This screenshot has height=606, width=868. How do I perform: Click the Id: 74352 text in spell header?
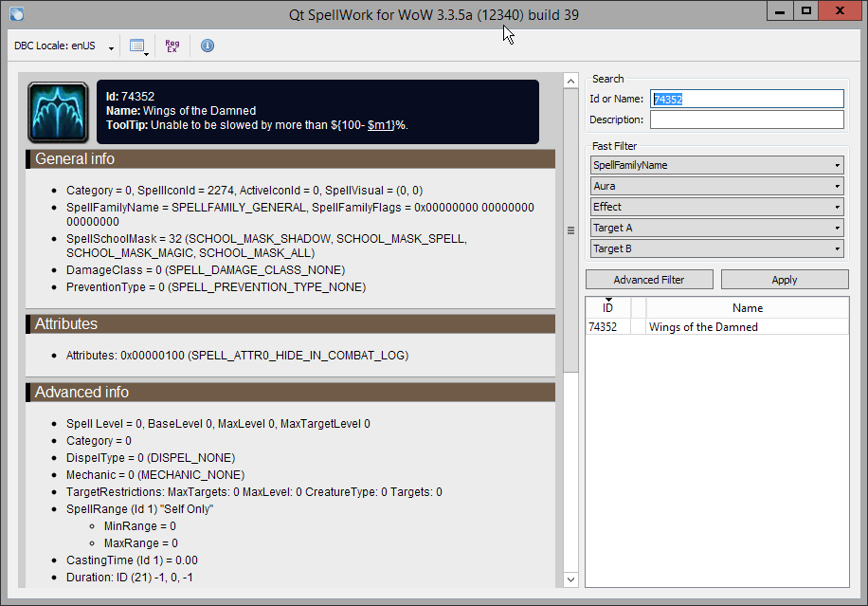pyautogui.click(x=130, y=97)
